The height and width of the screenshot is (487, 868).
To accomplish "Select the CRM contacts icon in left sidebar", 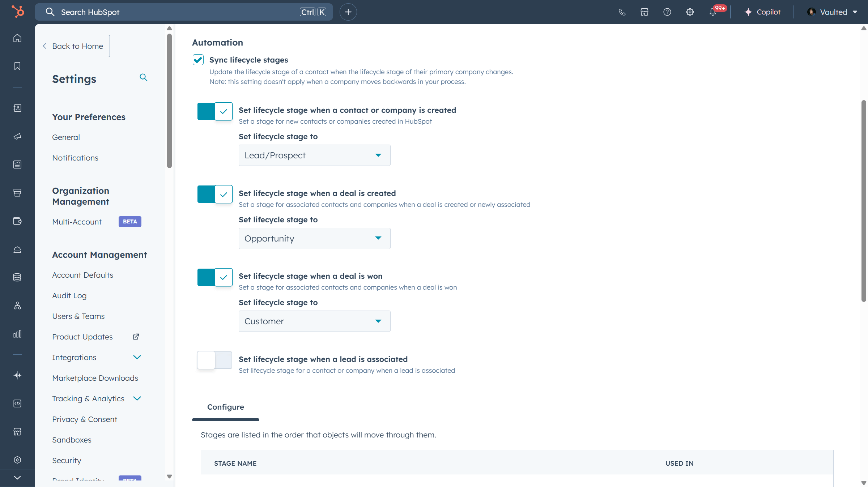I will tap(17, 108).
